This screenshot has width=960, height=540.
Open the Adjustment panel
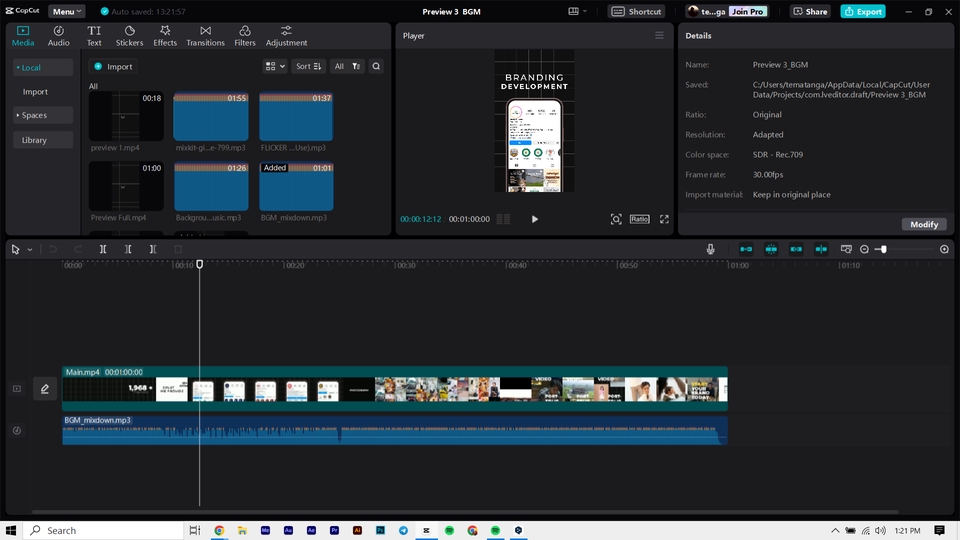(286, 36)
